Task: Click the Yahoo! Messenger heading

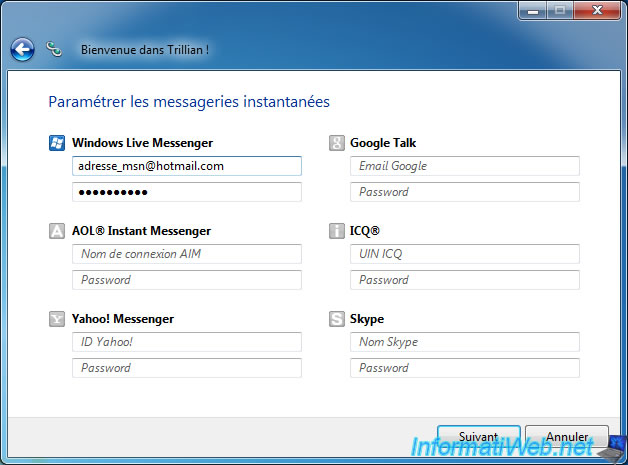Action: 123,319
